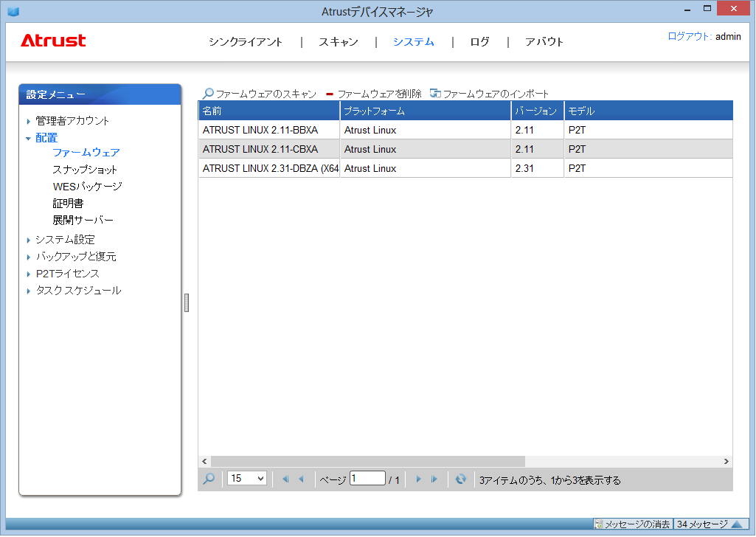
Task: Click the red delete firmware icon
Action: [330, 94]
